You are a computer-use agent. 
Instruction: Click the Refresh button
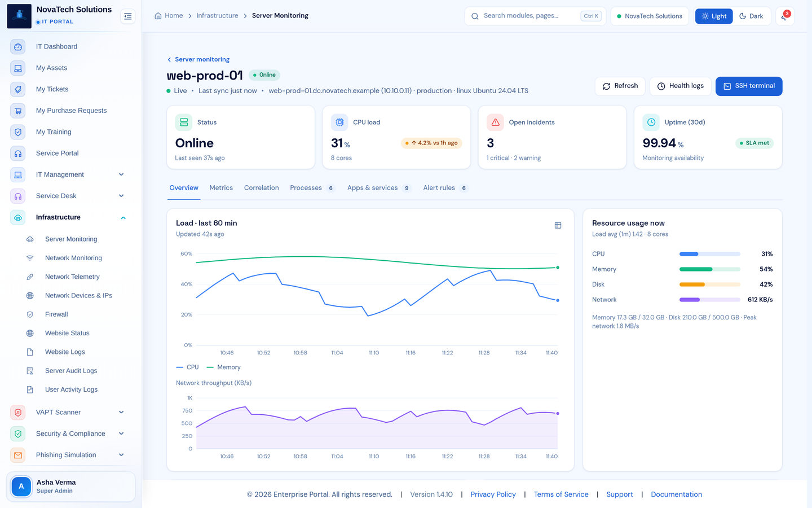[x=620, y=86]
